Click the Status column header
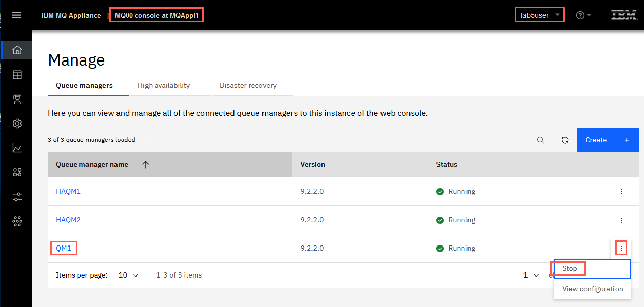 [447, 165]
